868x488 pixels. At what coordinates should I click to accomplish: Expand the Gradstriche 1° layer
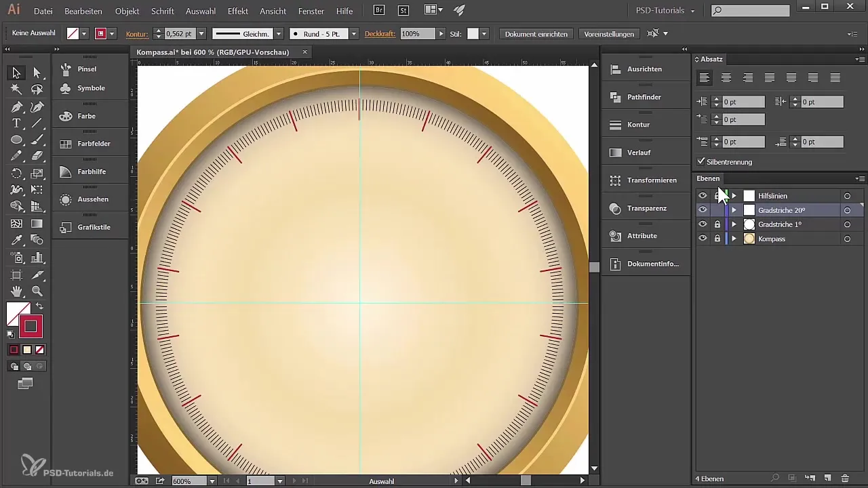point(734,224)
